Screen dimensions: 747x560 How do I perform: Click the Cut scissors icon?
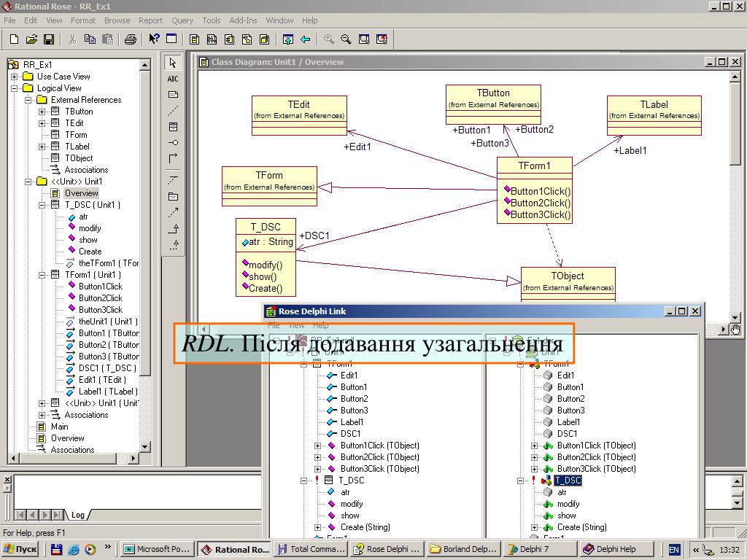(x=72, y=39)
